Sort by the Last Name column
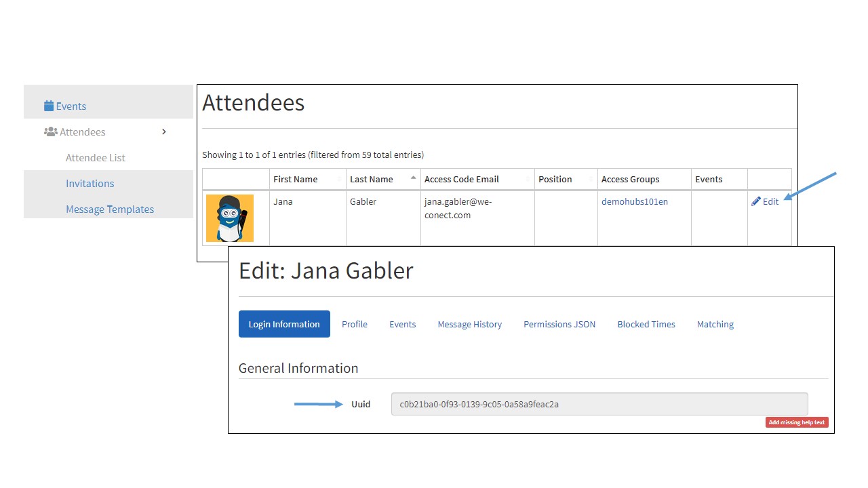Image resolution: width=868 pixels, height=488 pixels. (383, 179)
